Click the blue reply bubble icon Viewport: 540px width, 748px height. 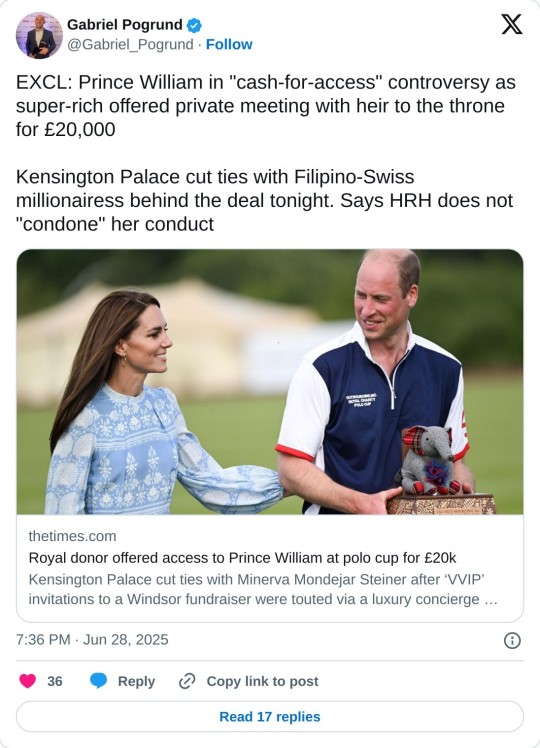(99, 681)
